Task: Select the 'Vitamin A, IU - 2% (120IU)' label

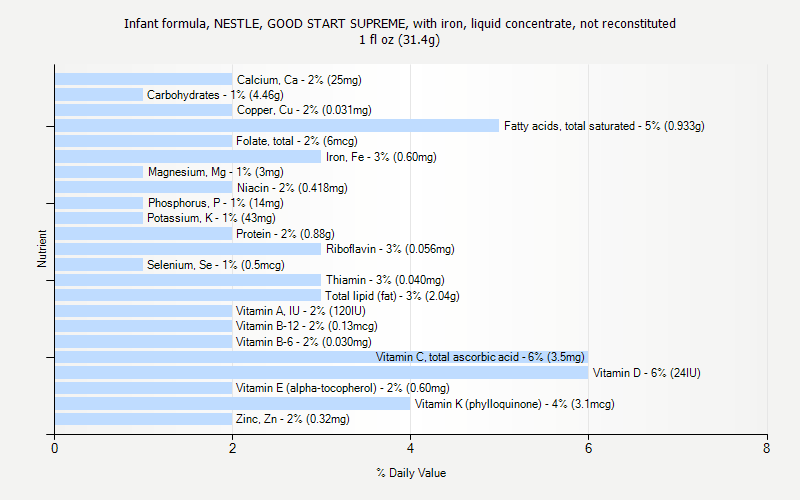Action: pyautogui.click(x=301, y=311)
